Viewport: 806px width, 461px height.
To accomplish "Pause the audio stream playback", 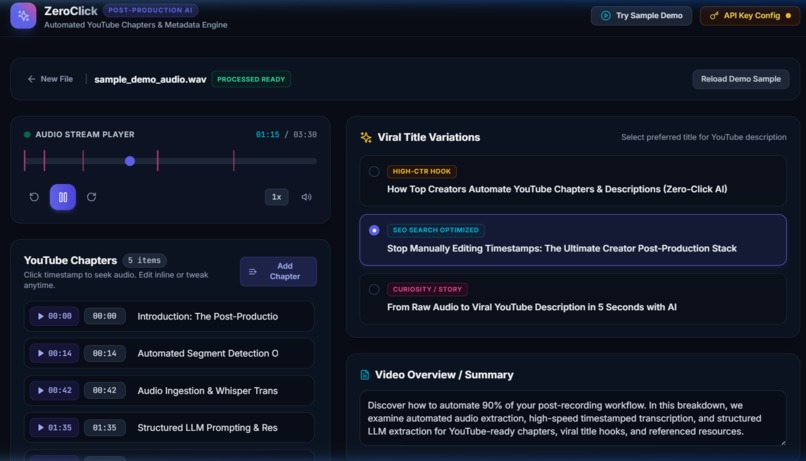I will pos(63,197).
